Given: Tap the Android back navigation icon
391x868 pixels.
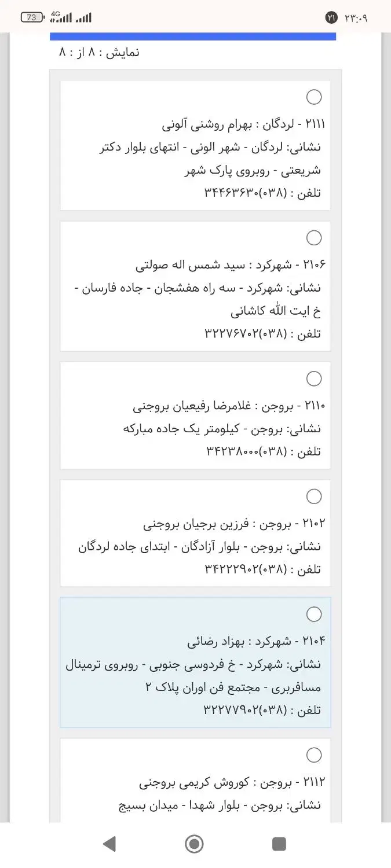Looking at the screenshot, I should (x=109, y=844).
